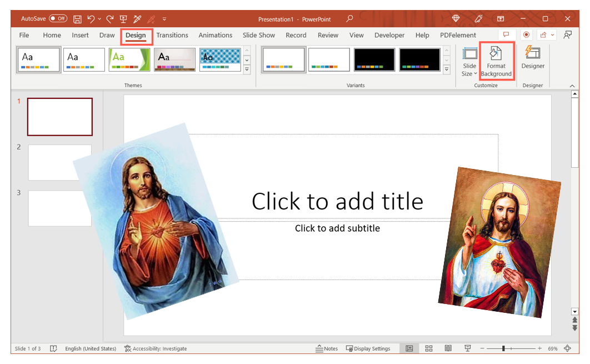This screenshot has height=364, width=590.
Task: Go to next row in Themes gallery
Action: (x=247, y=60)
